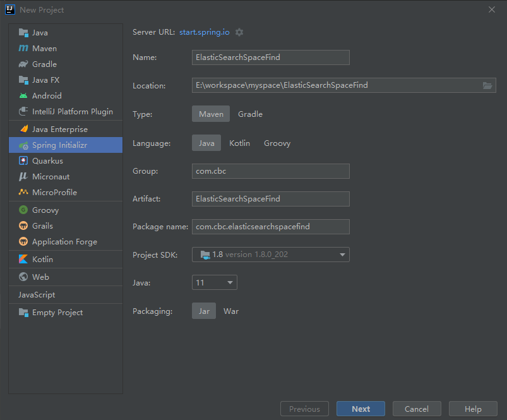
Task: Click the Java Enterprise flame icon
Action: tap(24, 129)
